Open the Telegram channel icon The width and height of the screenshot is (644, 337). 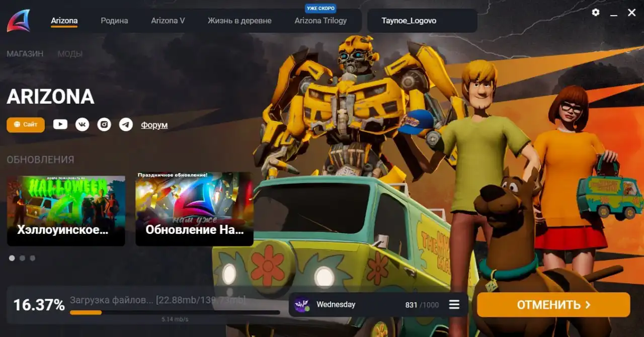[126, 124]
